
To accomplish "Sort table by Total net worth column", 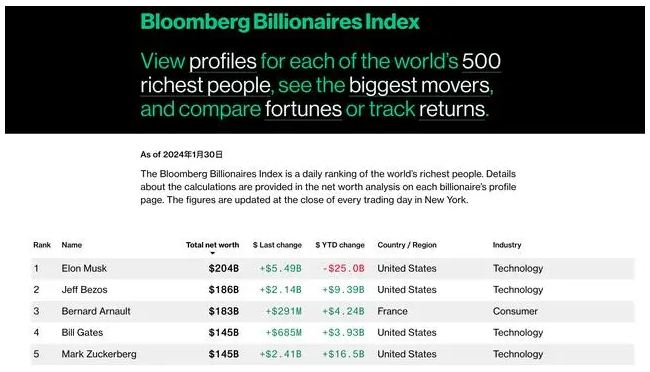I will 212,245.
